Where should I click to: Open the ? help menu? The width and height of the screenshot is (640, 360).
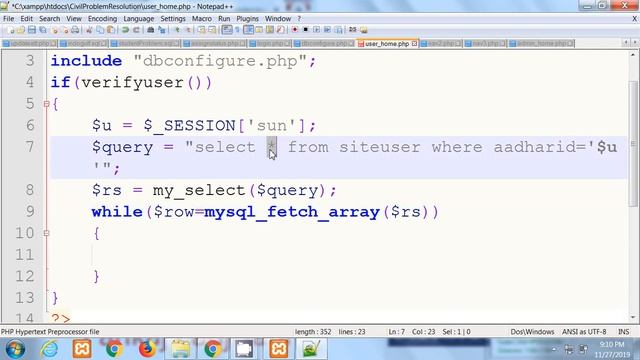coord(299,19)
